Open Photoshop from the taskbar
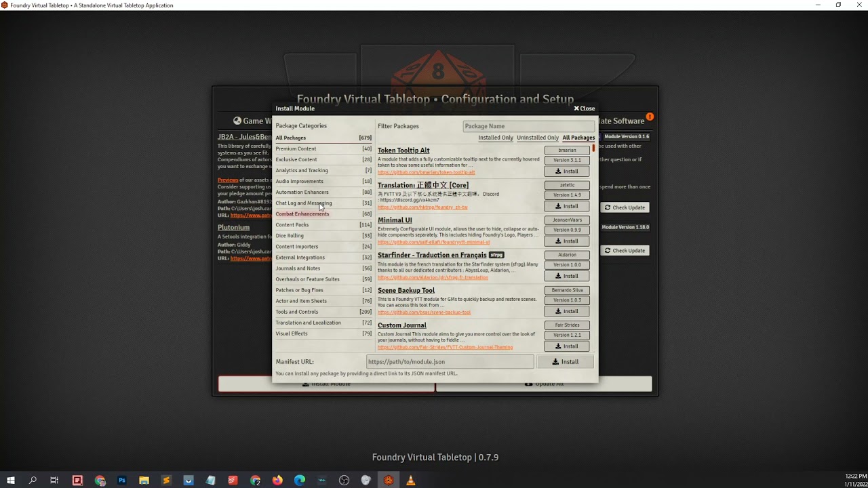Image resolution: width=868 pixels, height=488 pixels. pos(122,481)
